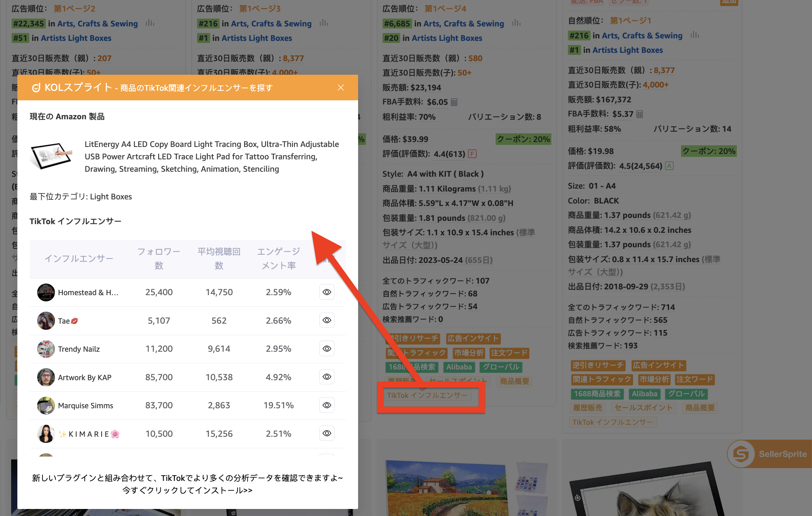Viewport: 812px width, 516px height.
Task: Click クーポン: 20% badge beside $39.99
Action: pyautogui.click(x=523, y=139)
